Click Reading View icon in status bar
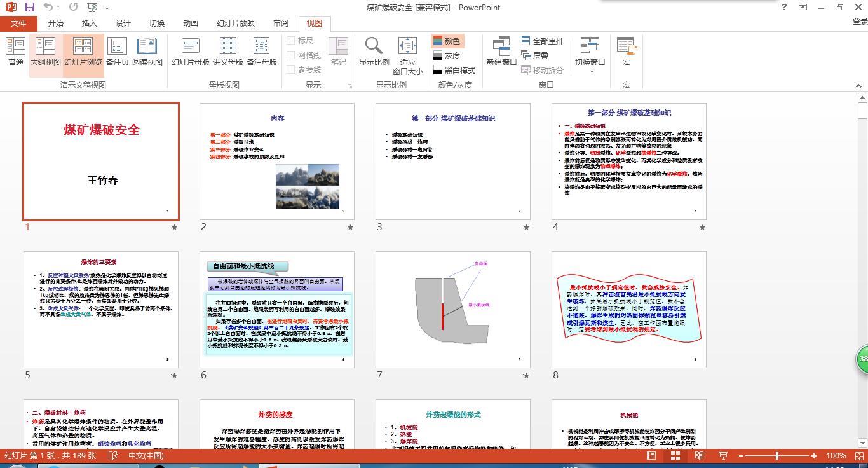This screenshot has width=868, height=468. tap(699, 456)
